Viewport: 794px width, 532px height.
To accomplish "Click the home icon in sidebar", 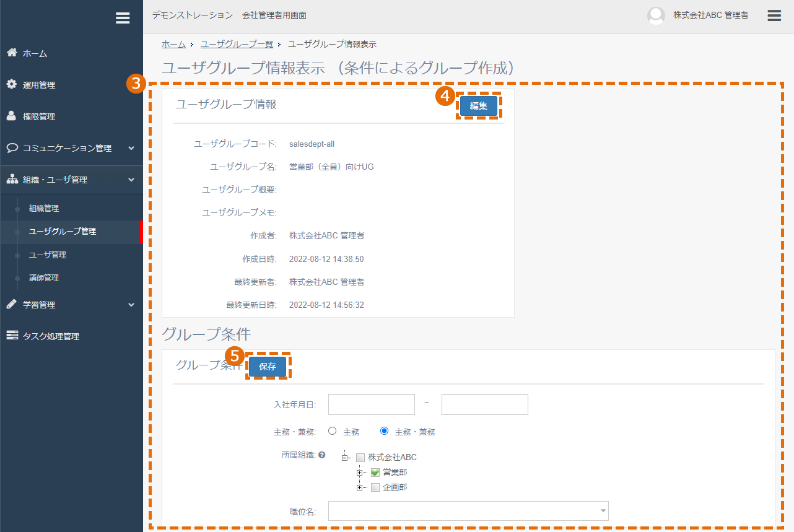I will (12, 53).
